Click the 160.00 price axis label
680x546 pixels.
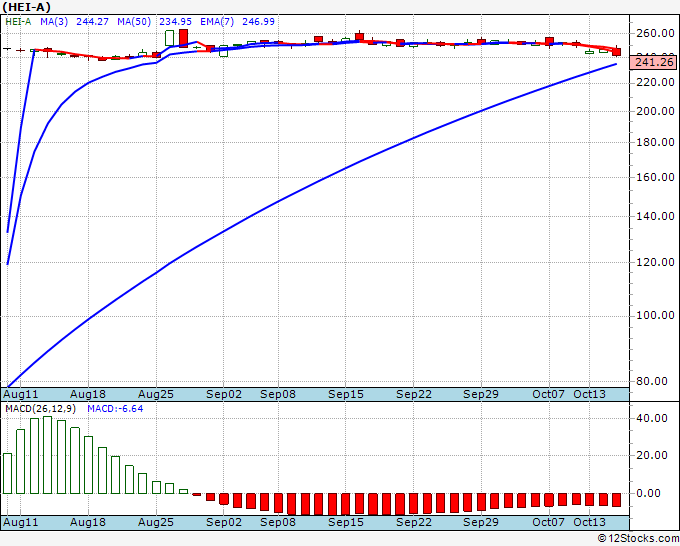coord(655,177)
